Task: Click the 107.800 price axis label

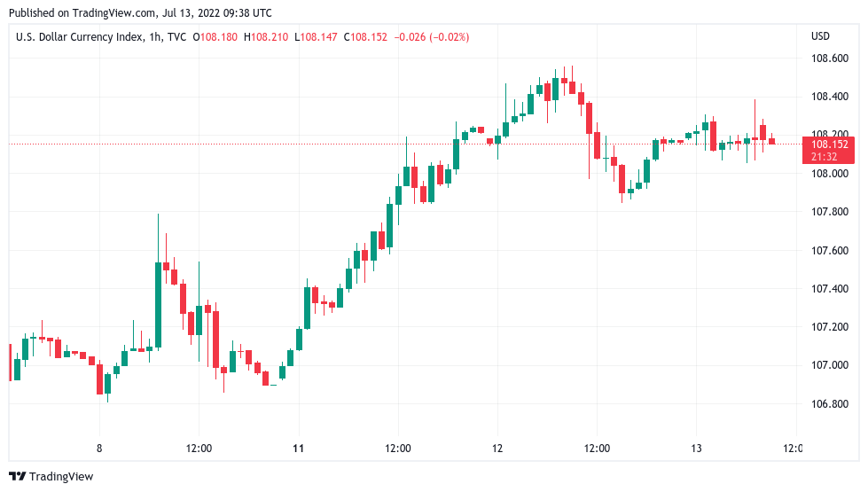Action: tap(830, 212)
